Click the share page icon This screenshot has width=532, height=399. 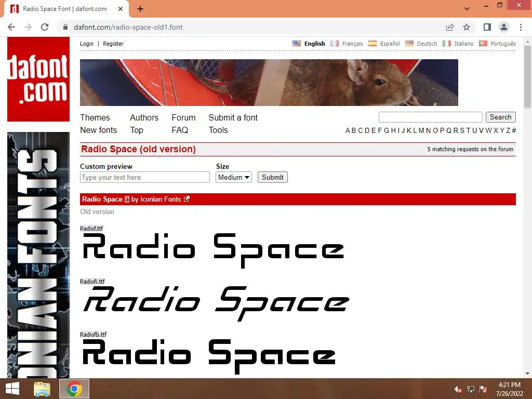pyautogui.click(x=450, y=27)
